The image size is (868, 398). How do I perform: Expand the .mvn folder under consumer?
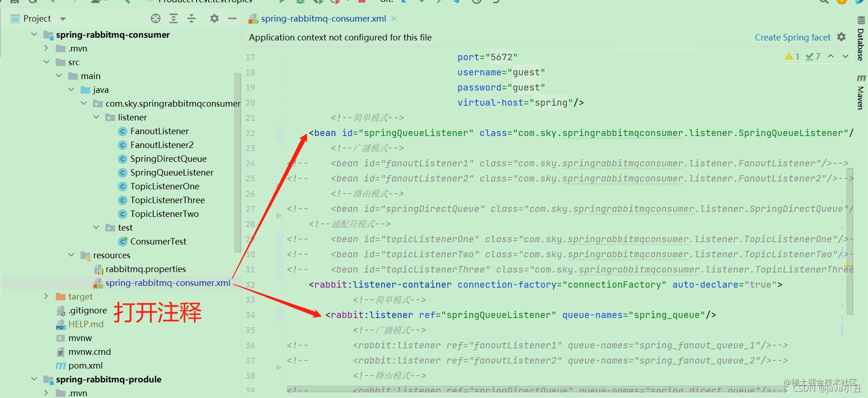coord(46,48)
